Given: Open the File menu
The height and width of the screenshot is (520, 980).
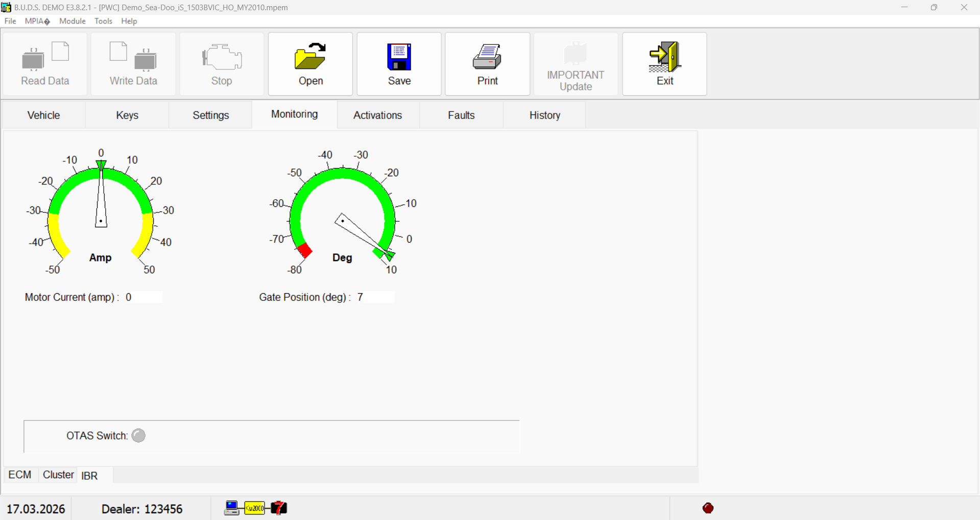Looking at the screenshot, I should [10, 21].
